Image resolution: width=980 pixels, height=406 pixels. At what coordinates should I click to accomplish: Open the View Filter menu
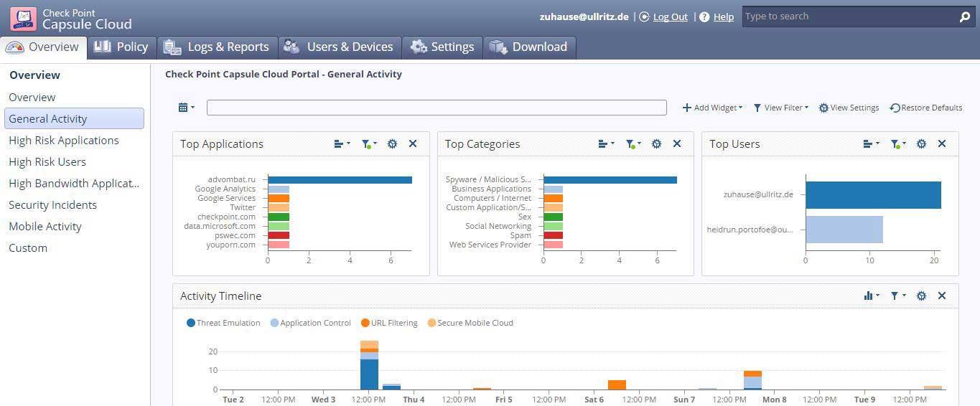pos(780,108)
